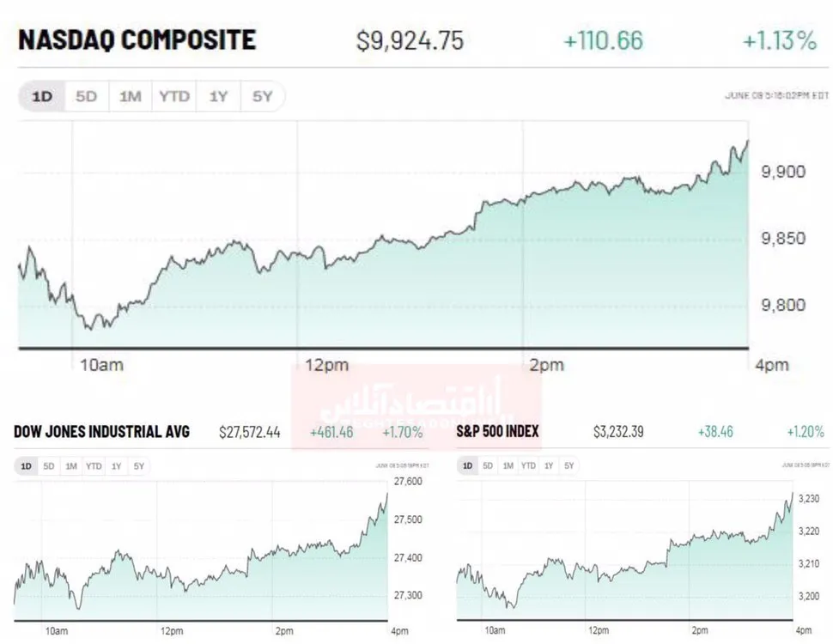Switch the Dow Jones chart to 1M
Viewport: 833px width, 644px height.
[71, 466]
